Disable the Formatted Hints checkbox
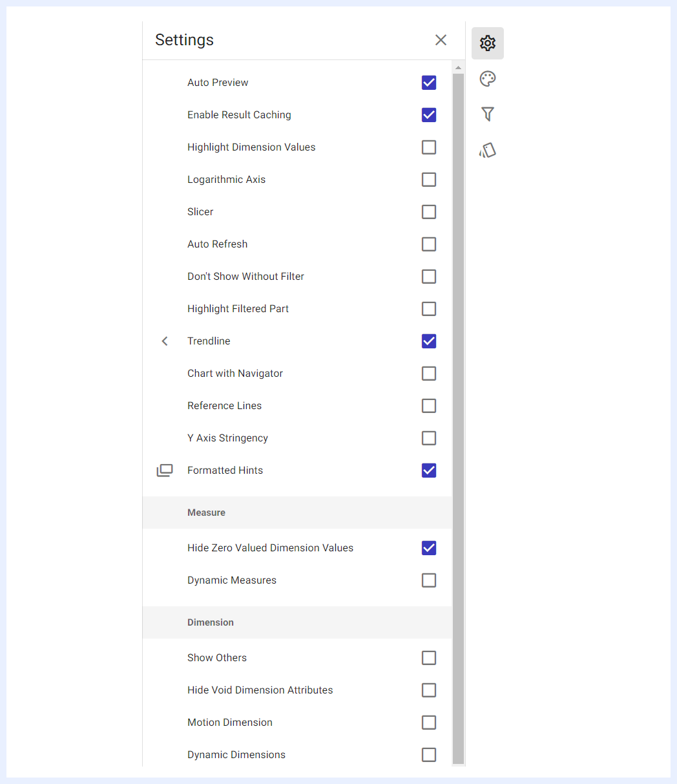 point(429,471)
